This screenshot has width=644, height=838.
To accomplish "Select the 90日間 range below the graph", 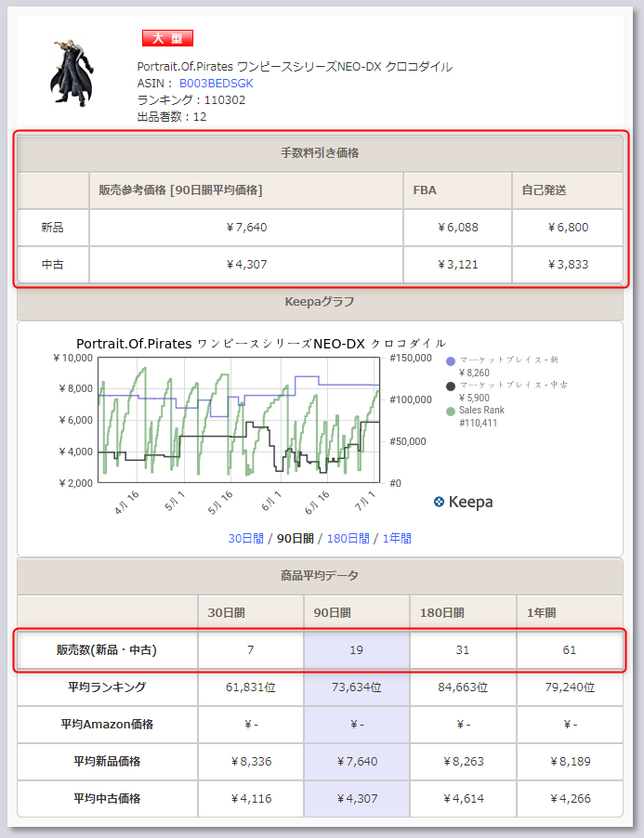I will tap(294, 538).
